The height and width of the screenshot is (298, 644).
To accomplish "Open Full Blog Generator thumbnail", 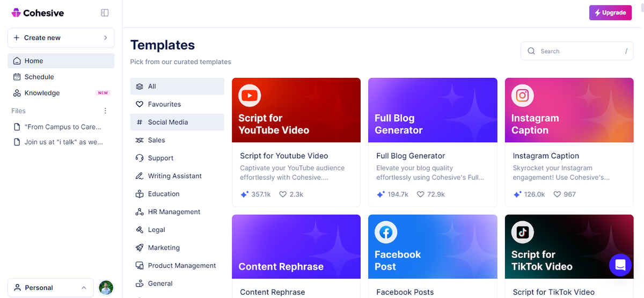I will click(433, 110).
